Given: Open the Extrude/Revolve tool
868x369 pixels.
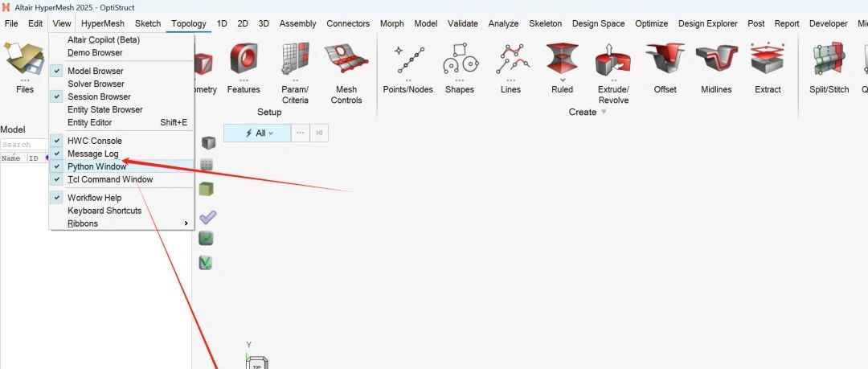Looking at the screenshot, I should coord(613,59).
